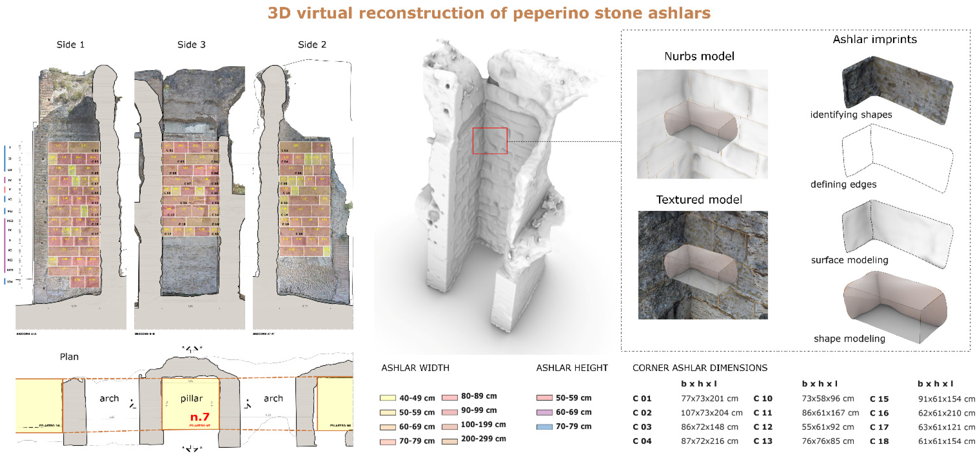980x460 pixels.
Task: Click the 40-49 cm width color swatch
Action: (388, 398)
